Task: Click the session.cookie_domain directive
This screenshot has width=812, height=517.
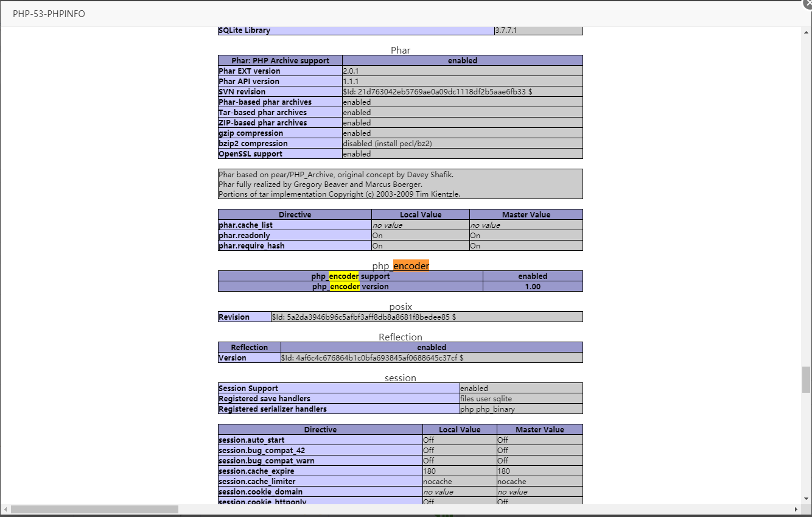Action: (x=261, y=491)
